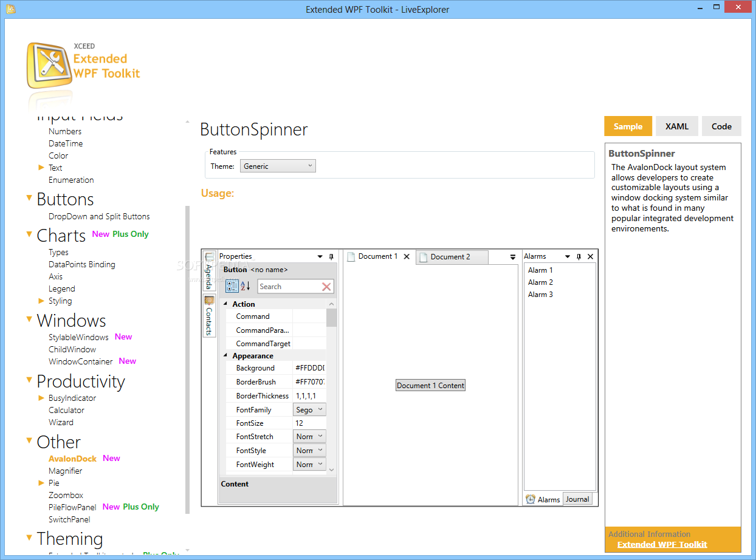The image size is (756, 560).
Task: Click the Document 2 page icon
Action: pos(424,257)
